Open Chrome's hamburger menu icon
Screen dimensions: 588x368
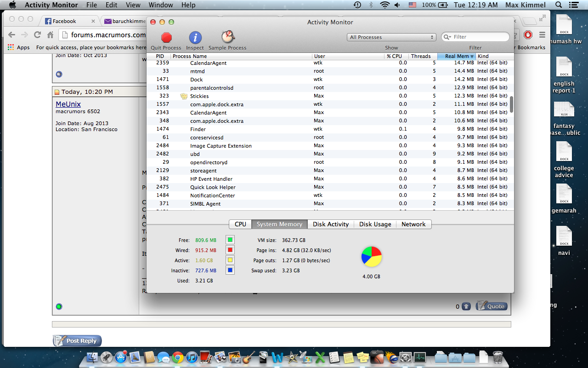pyautogui.click(x=542, y=34)
